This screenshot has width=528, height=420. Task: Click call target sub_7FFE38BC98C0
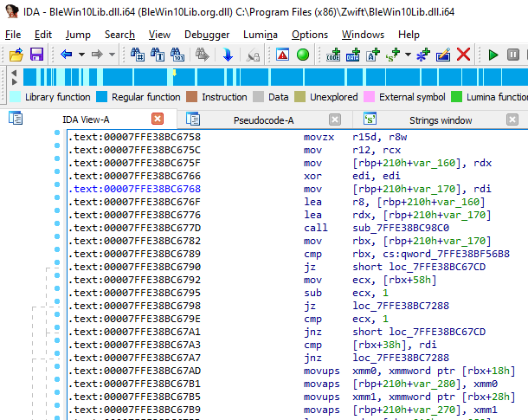401,228
